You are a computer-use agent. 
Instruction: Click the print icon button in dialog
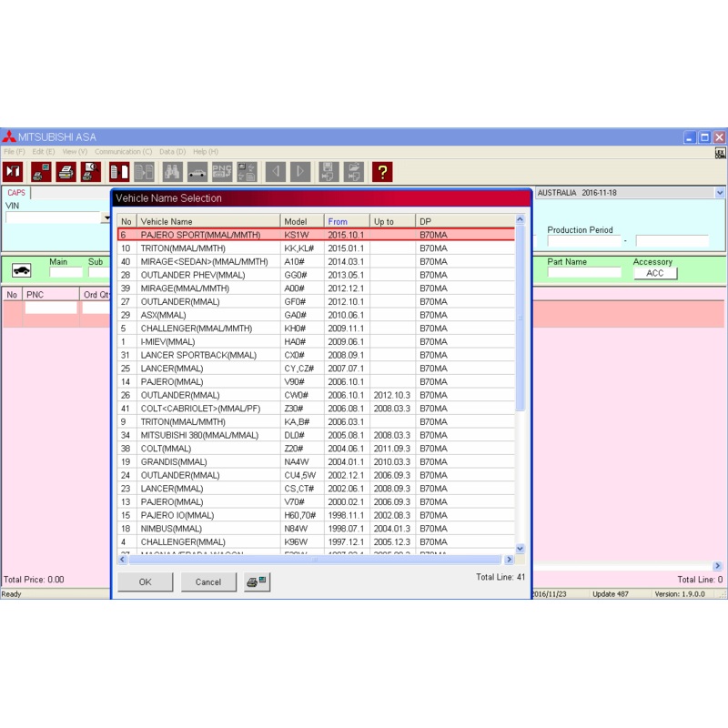coord(257,581)
